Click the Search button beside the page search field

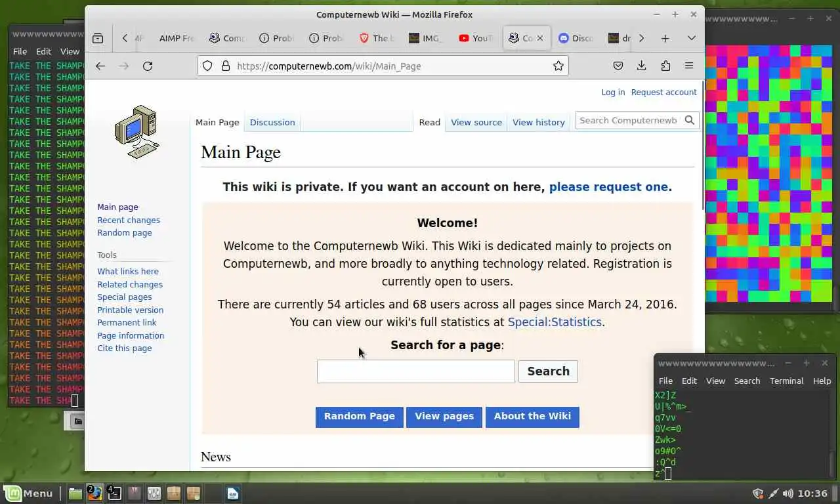(x=549, y=371)
